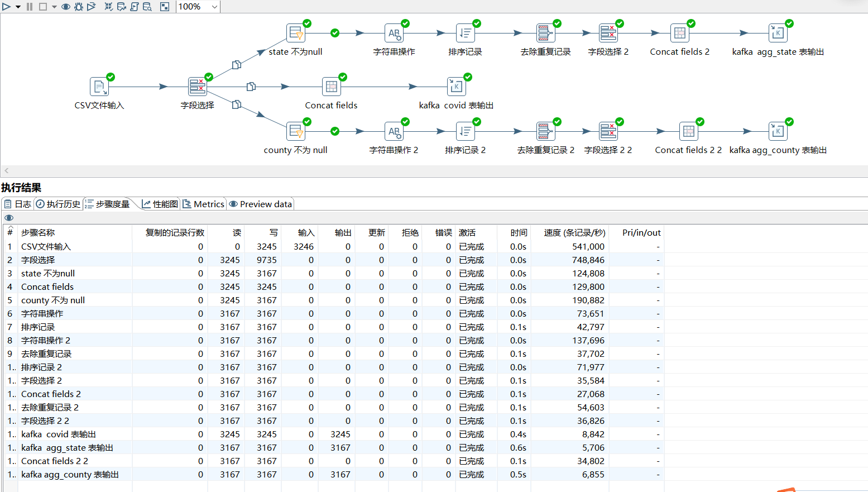
Task: Switch to the 日志 tab
Action: (18, 204)
